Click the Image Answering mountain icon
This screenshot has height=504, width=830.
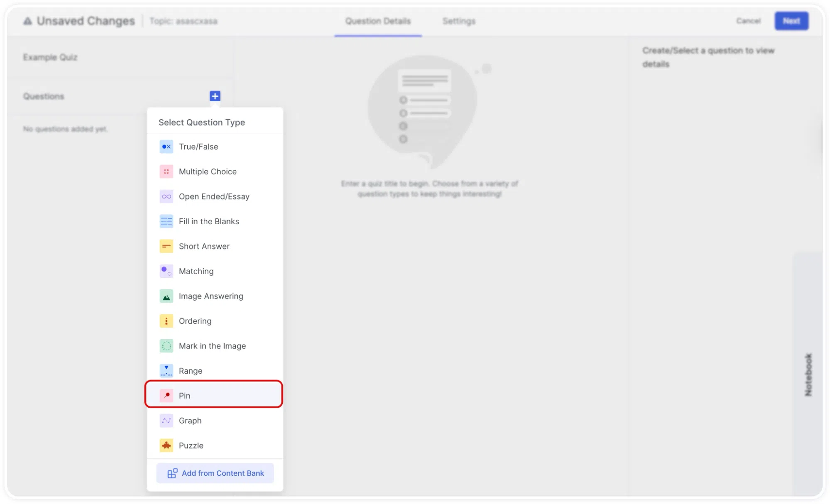coord(166,296)
